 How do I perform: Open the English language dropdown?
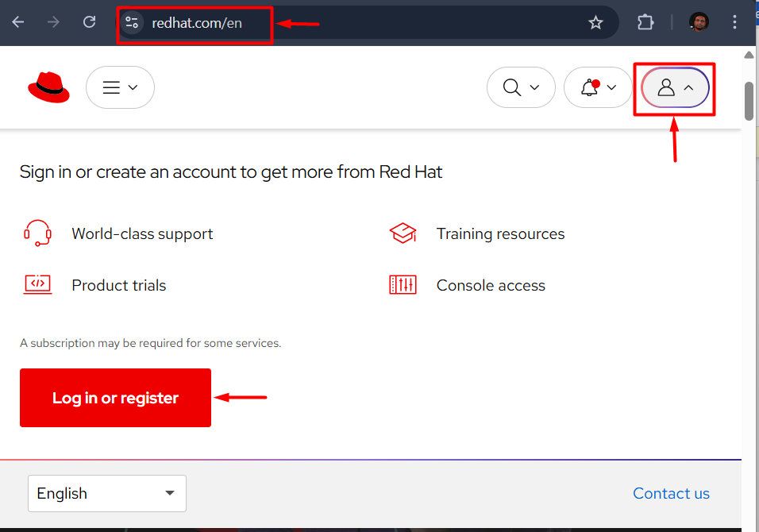[x=107, y=493]
